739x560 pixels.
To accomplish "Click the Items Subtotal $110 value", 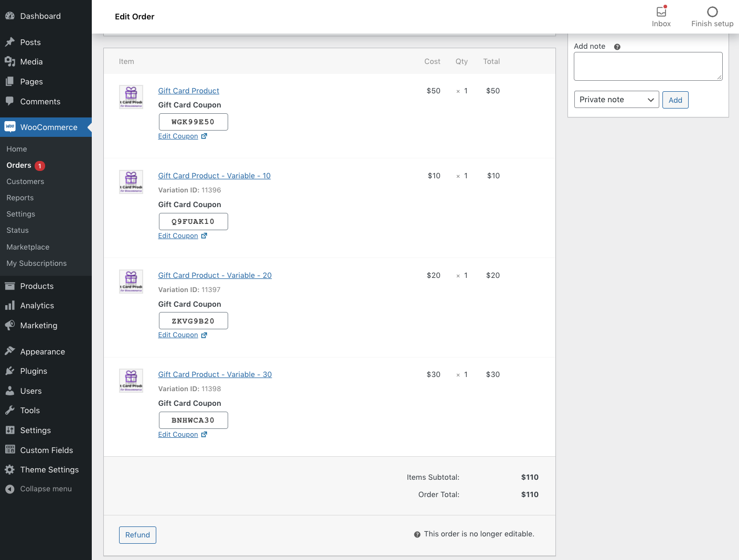I will (530, 477).
